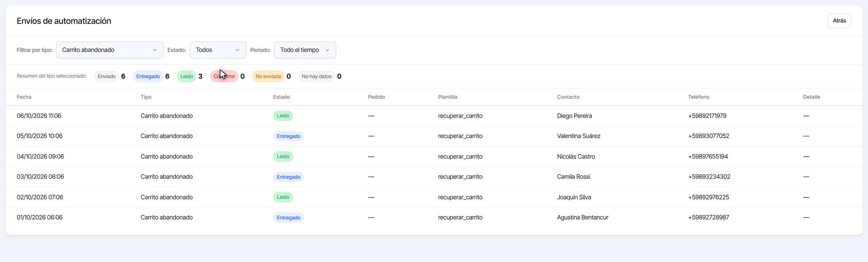Viewport: 868px width, 262px height.
Task: Click recuperar_carrito template in Camila Rossi row
Action: [x=460, y=177]
